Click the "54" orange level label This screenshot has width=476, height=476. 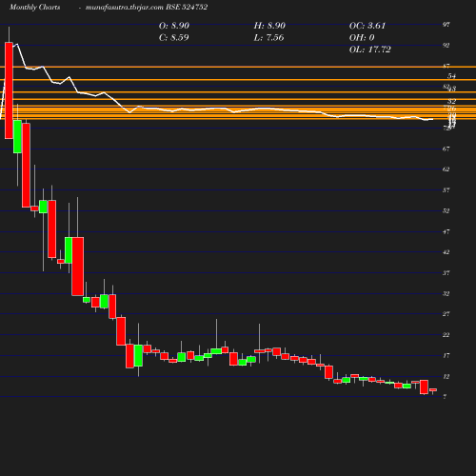[x=451, y=76]
